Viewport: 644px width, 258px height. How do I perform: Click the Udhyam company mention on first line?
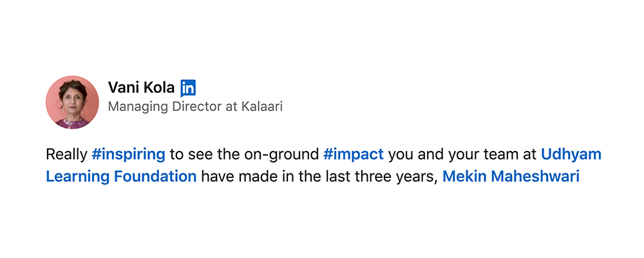pos(571,155)
